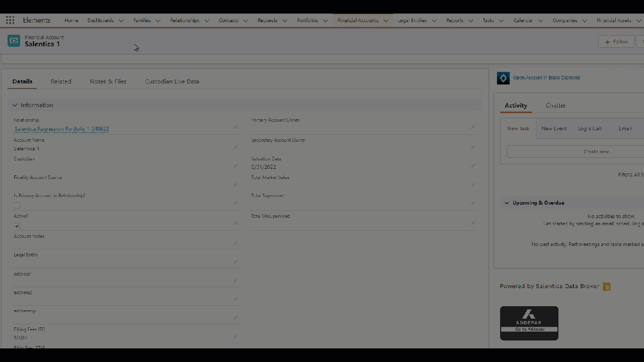Switch to the Related tab

tap(61, 81)
